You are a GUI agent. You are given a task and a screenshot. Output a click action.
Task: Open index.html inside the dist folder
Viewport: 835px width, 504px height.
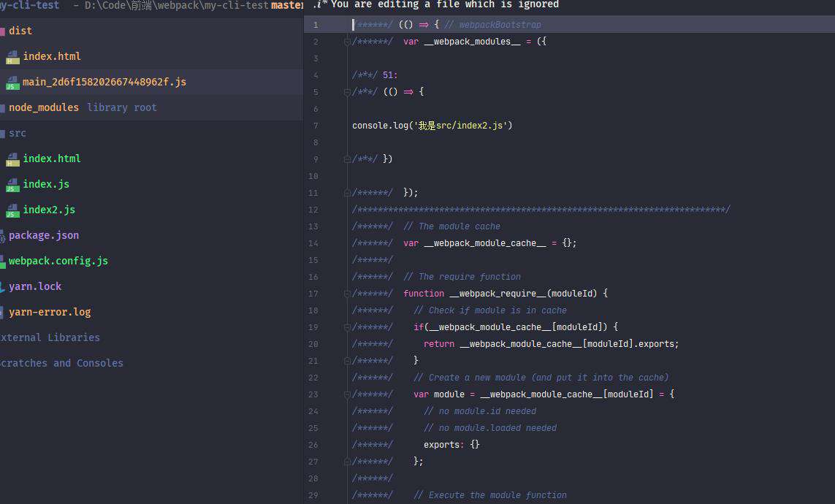click(x=52, y=56)
